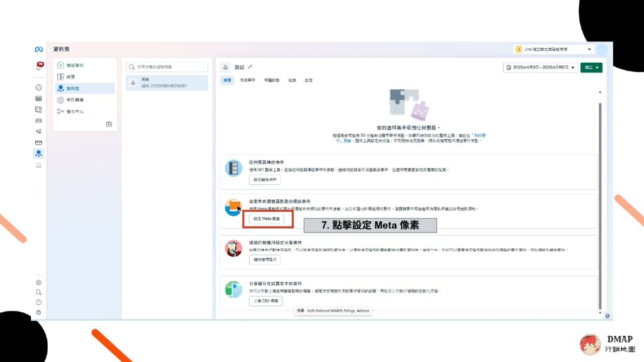Select 資料集 datasets in side menu

point(85,88)
